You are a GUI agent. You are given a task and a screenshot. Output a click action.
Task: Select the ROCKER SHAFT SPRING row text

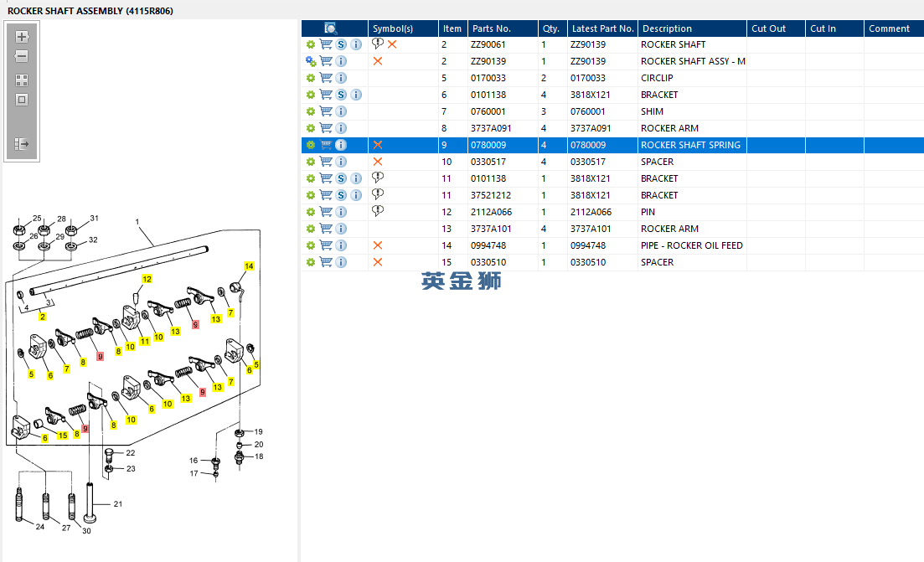tap(690, 145)
